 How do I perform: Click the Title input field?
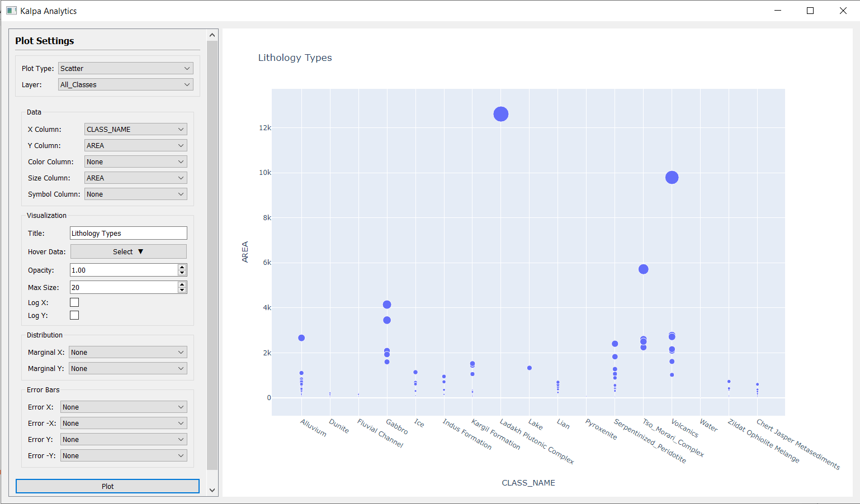(128, 233)
